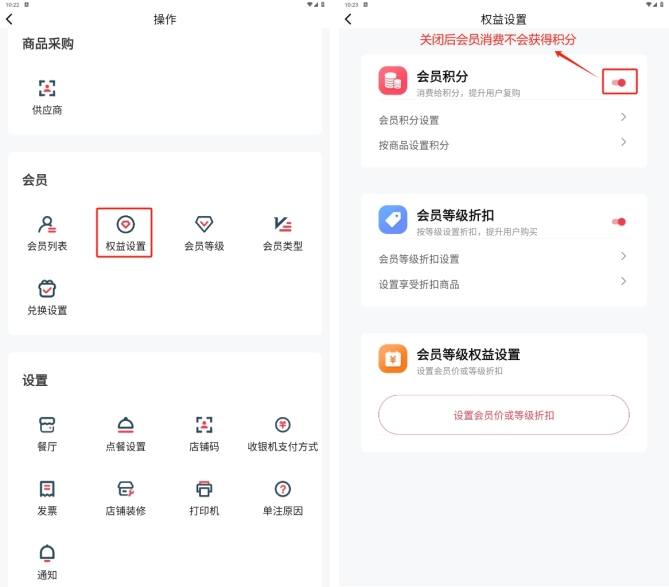Expand 会员积分设置 row chevron
The height and width of the screenshot is (587, 669).
[x=623, y=118]
